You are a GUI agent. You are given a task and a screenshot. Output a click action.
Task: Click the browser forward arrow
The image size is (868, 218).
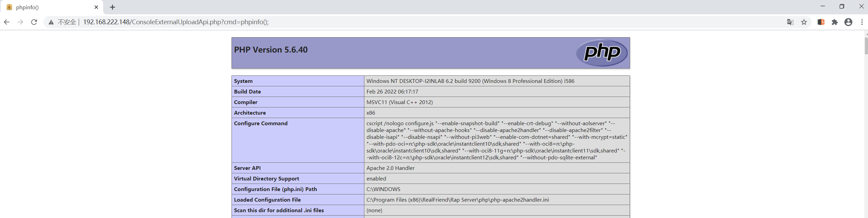click(20, 22)
